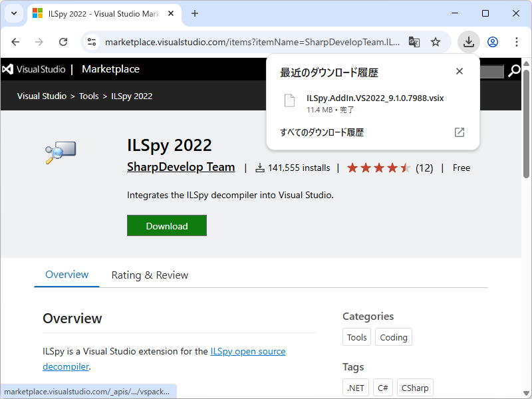Open the tab search chevron
This screenshot has height=399, width=532.
(x=13, y=13)
